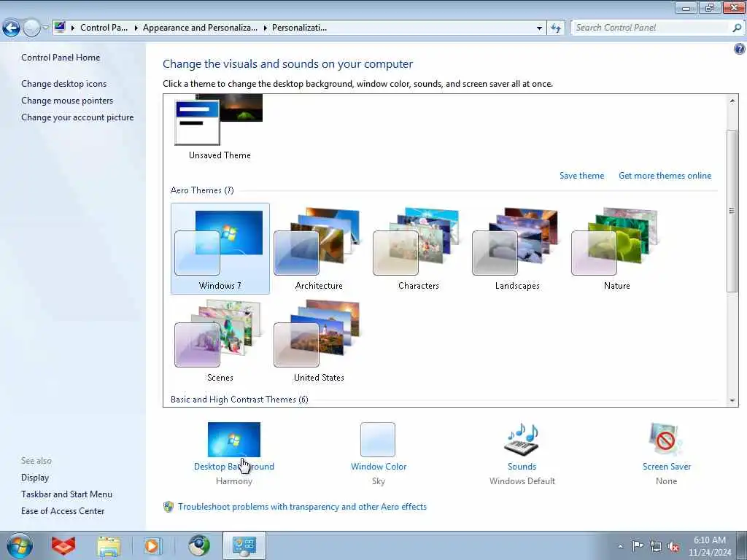Click theme list scroll down arrow

click(x=732, y=400)
